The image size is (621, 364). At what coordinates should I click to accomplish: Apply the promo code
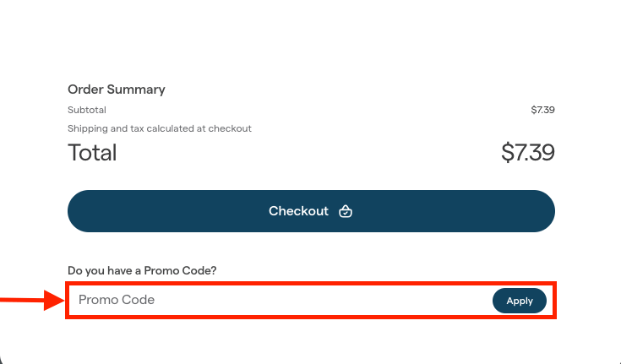coord(520,301)
